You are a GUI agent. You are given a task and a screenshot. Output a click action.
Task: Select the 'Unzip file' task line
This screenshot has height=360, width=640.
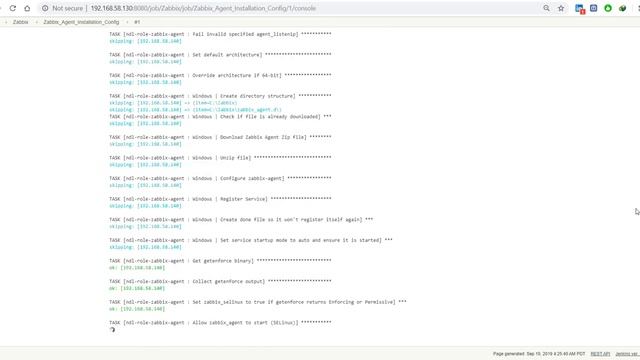pyautogui.click(x=220, y=158)
